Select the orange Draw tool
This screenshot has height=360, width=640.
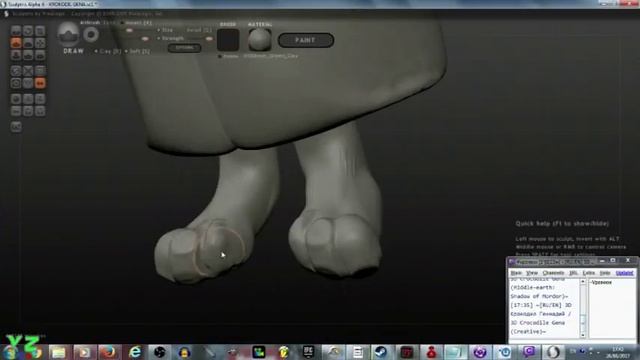16,42
